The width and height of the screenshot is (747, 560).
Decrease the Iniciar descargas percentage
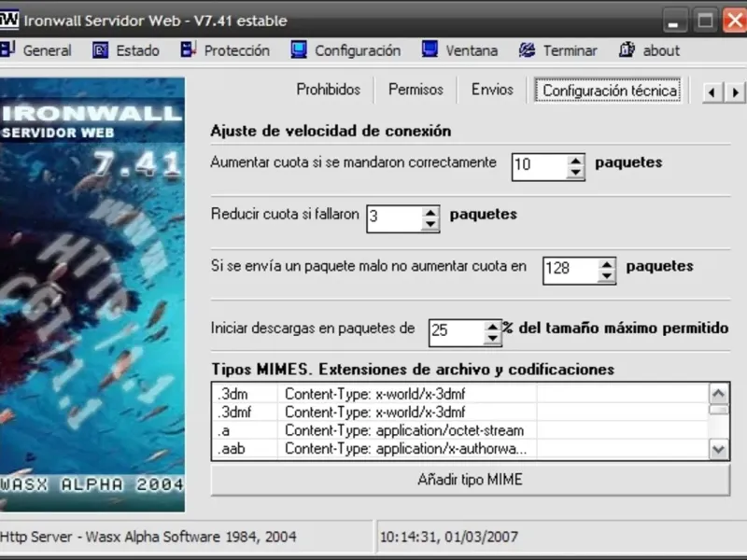492,339
